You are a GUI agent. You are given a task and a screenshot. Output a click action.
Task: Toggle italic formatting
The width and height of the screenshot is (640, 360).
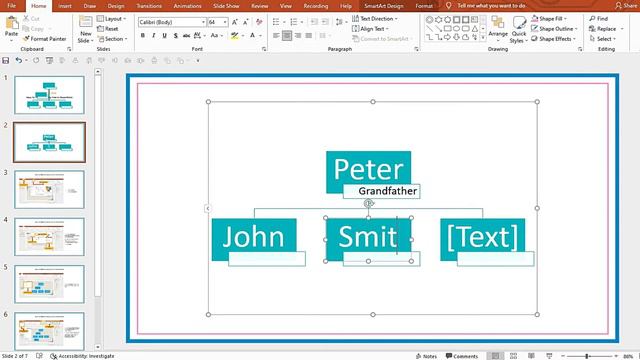(153, 36)
